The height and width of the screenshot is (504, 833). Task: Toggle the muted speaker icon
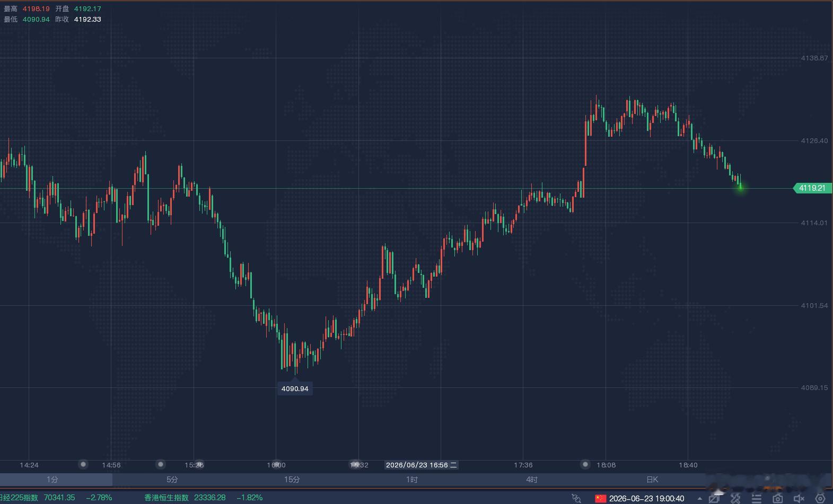tap(799, 498)
